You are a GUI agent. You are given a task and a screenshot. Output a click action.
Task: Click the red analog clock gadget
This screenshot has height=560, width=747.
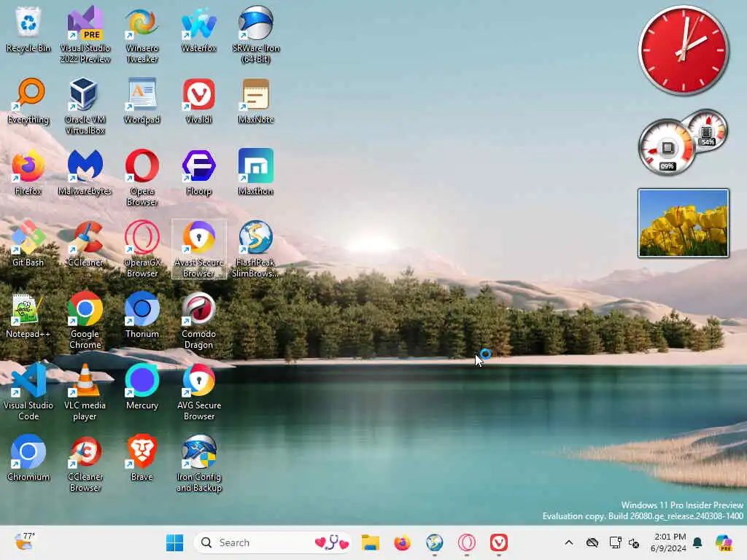(683, 50)
